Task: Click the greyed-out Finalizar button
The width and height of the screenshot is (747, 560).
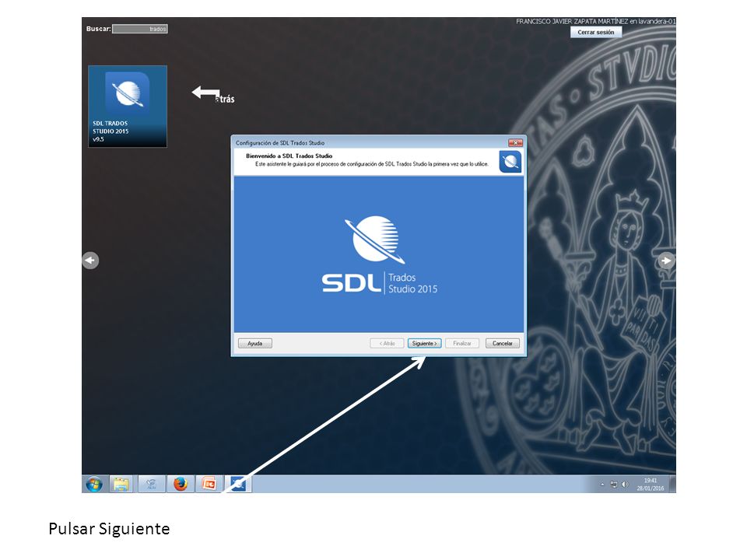Action: (x=462, y=343)
